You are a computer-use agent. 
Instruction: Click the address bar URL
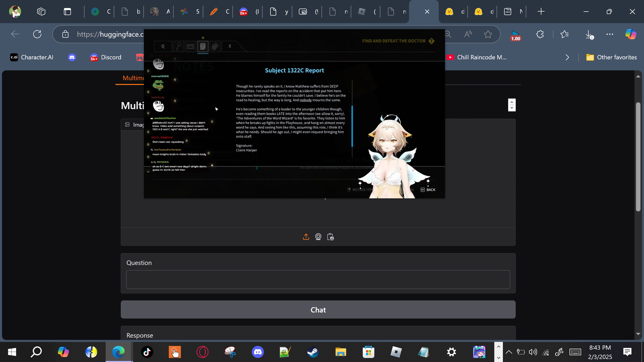pos(110,34)
